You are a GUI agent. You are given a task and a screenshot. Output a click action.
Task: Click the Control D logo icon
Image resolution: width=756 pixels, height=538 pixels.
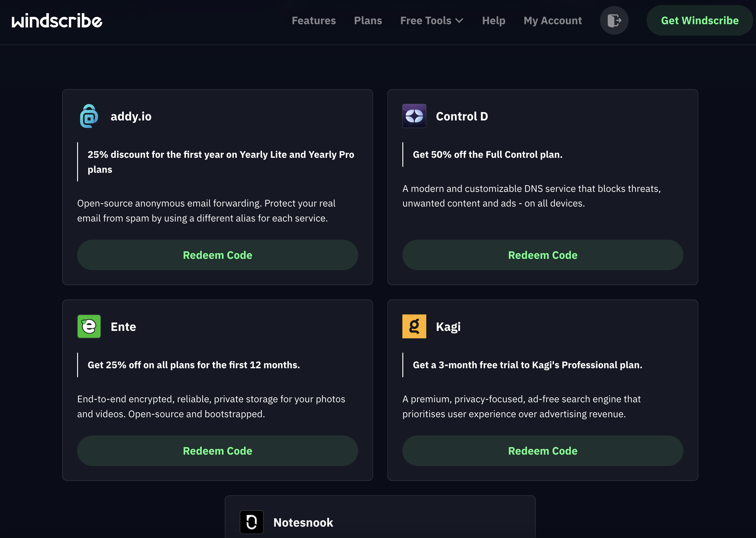[x=414, y=116]
